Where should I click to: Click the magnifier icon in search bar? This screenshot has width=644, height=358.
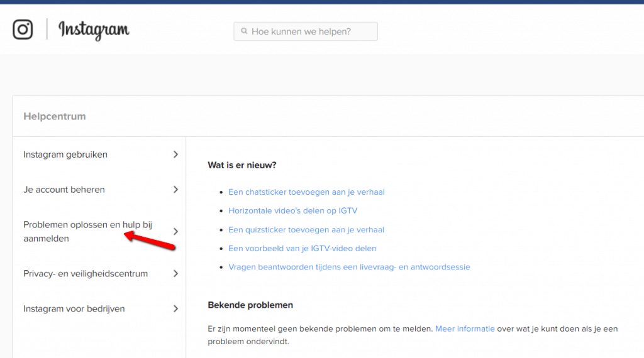243,31
